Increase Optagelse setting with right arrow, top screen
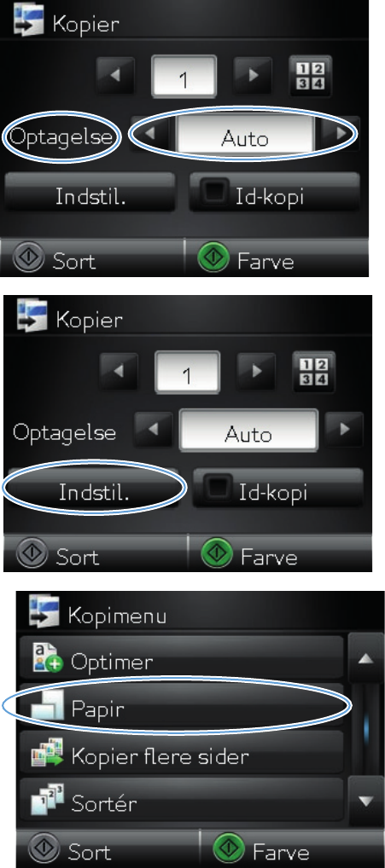 coord(340,133)
